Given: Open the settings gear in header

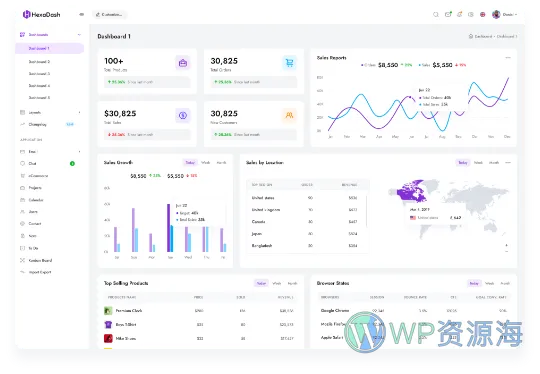Looking at the screenshot, I should pos(471,14).
